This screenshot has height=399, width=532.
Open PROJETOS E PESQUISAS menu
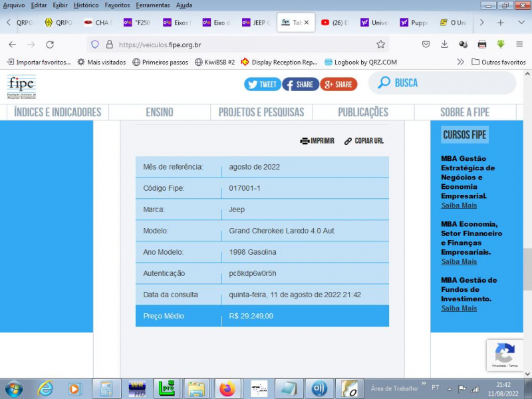(x=261, y=112)
